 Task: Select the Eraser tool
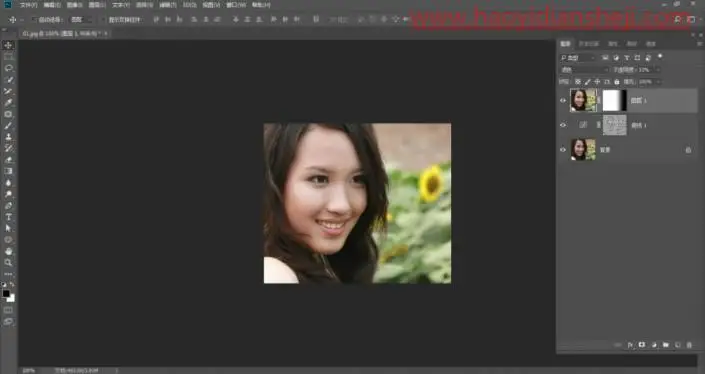[x=8, y=160]
